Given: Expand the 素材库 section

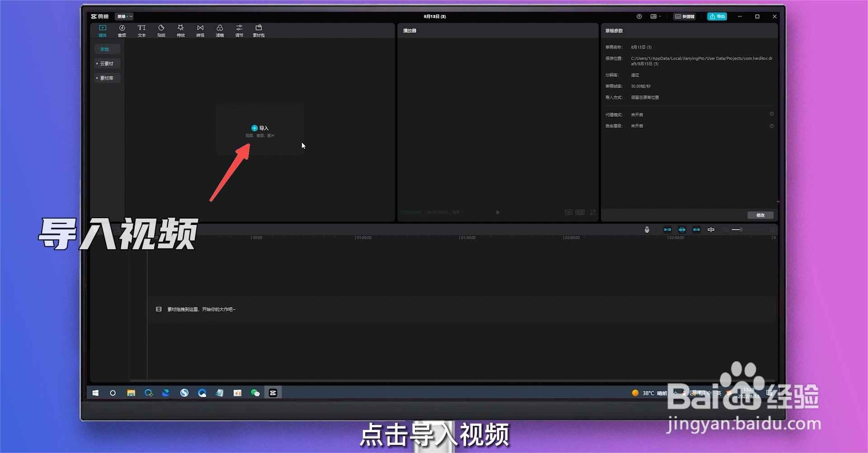Looking at the screenshot, I should (107, 78).
